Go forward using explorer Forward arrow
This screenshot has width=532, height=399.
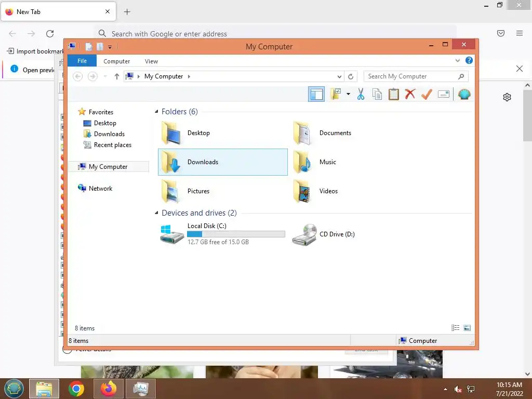tap(92, 76)
